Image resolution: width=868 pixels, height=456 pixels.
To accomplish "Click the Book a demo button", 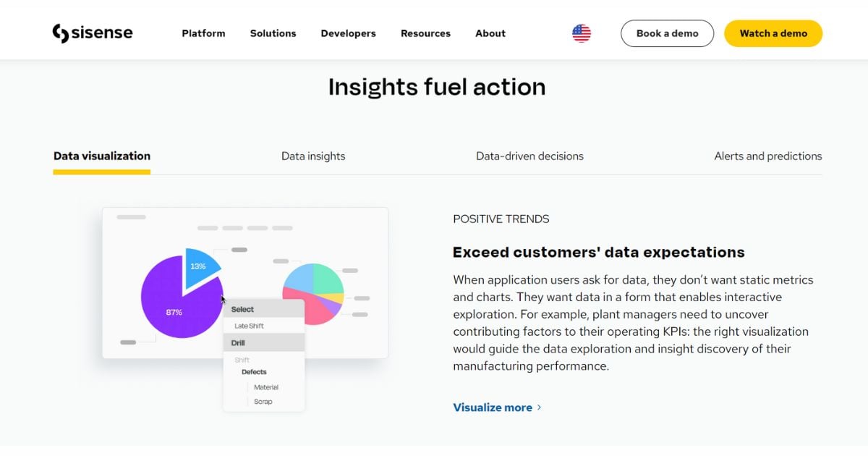I will pos(667,33).
